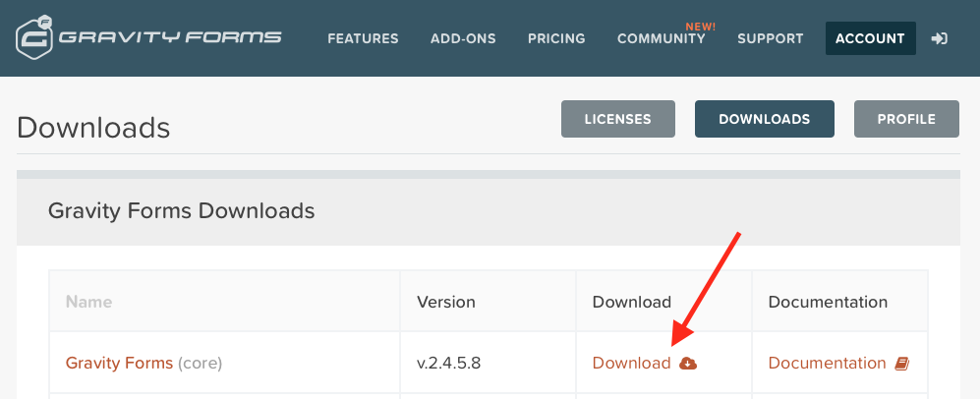Click the Gravity Forms wordmark text

tap(170, 38)
